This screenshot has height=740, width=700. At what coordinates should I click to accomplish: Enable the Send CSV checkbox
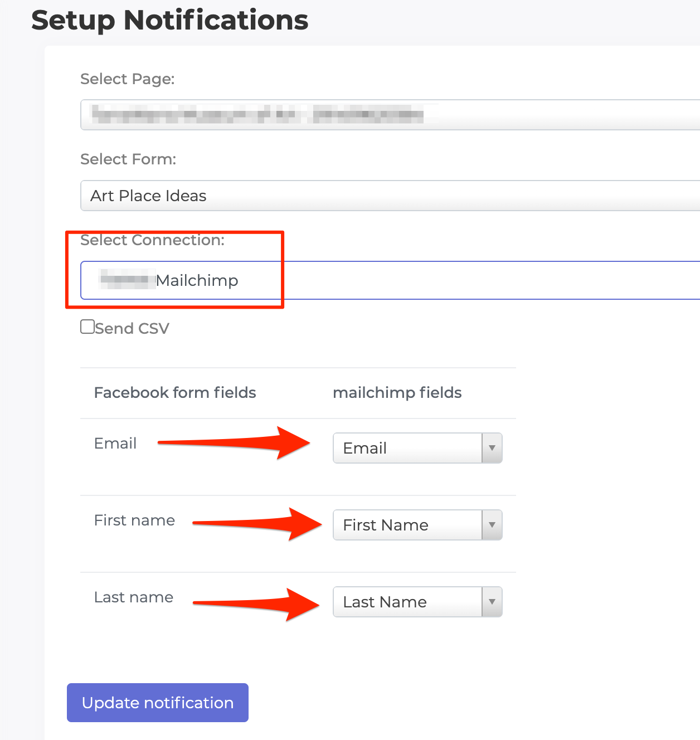tap(87, 327)
